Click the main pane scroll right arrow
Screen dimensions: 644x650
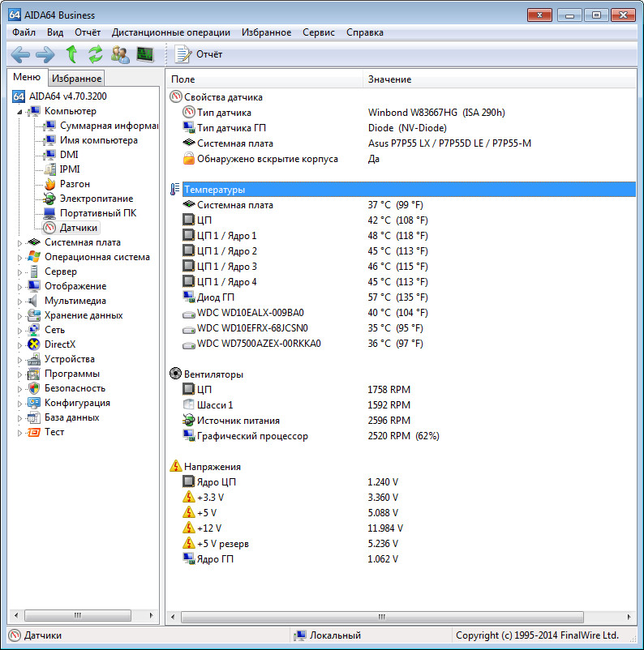629,617
